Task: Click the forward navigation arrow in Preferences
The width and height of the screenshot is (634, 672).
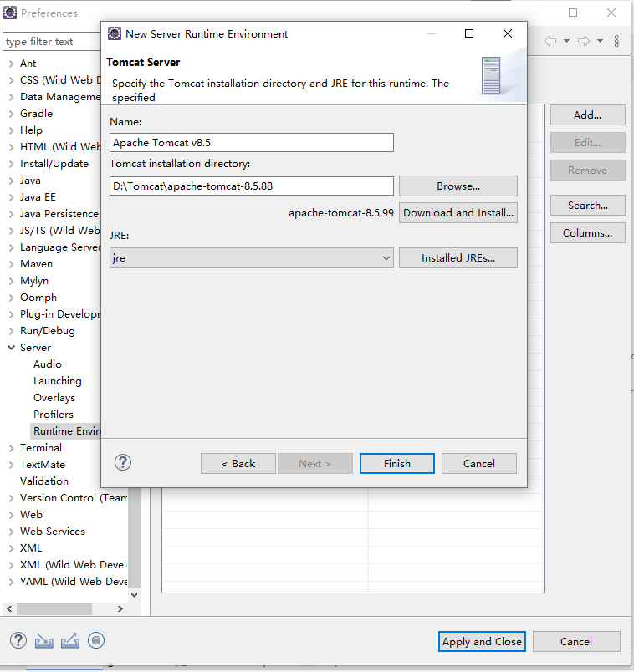Action: (x=584, y=41)
